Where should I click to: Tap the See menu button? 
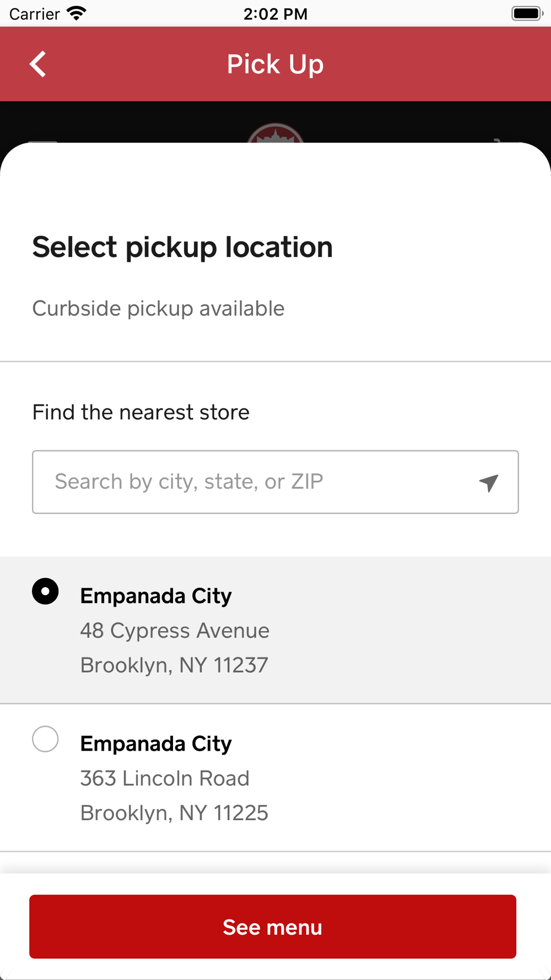(x=273, y=927)
